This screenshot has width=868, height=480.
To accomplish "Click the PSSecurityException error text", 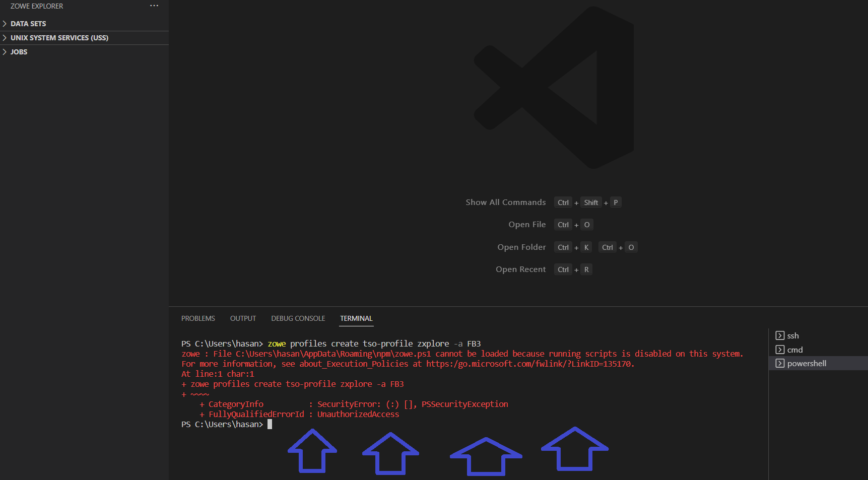I will point(464,404).
